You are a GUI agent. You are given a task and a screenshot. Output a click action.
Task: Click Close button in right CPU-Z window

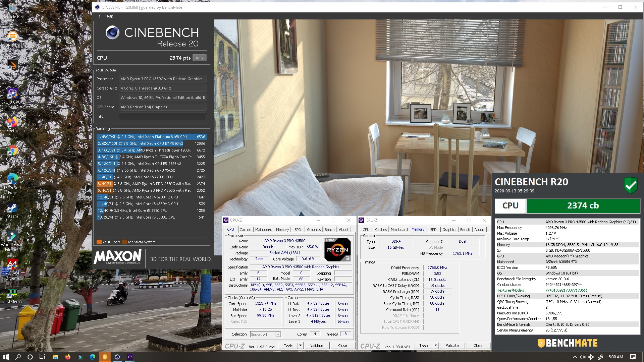point(478,346)
